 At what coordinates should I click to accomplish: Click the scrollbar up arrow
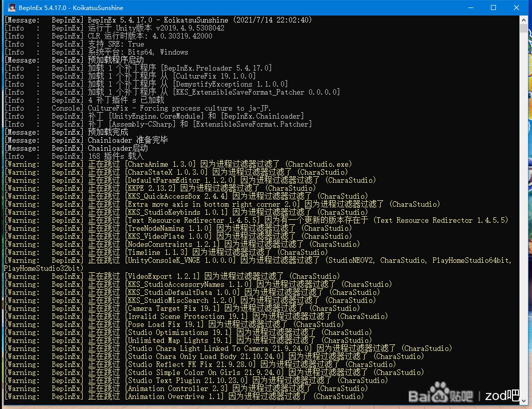[x=523, y=20]
